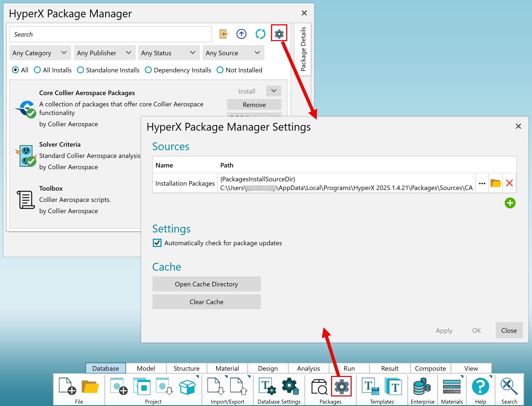
Task: Select the Dependency Installs radio button
Action: tap(148, 70)
